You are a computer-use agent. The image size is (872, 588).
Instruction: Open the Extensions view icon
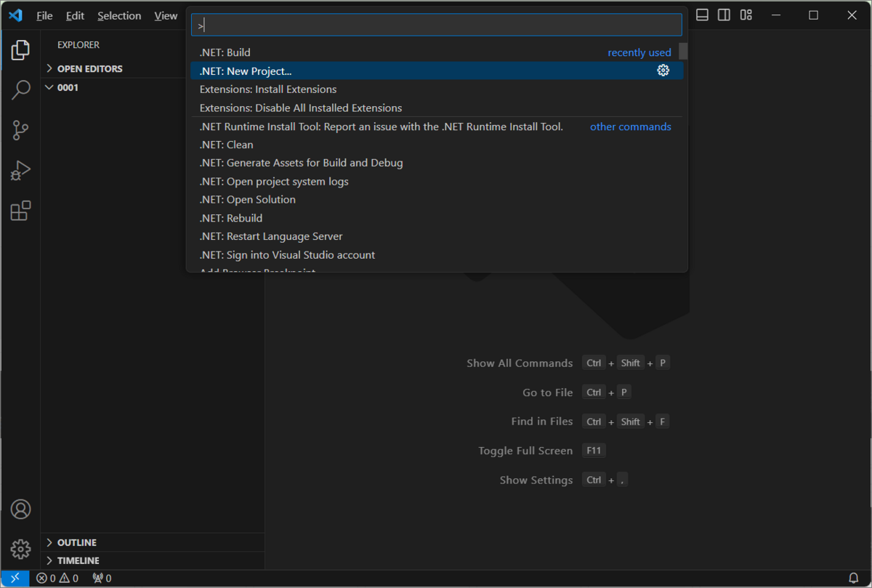pos(20,212)
